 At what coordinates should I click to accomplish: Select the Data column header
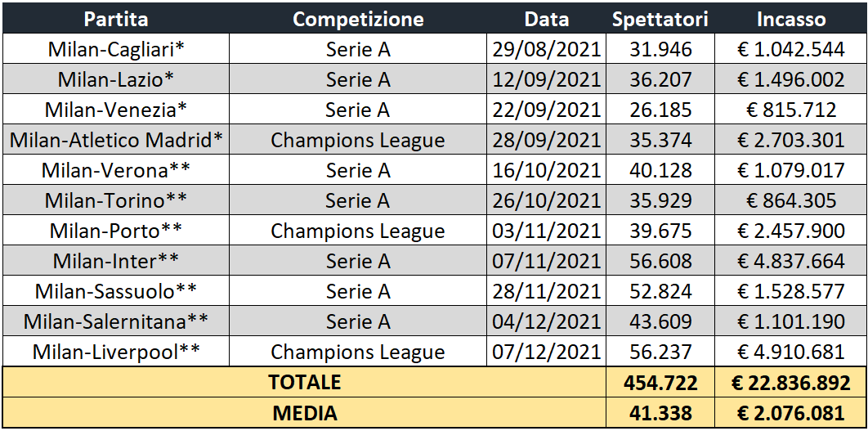click(x=546, y=19)
